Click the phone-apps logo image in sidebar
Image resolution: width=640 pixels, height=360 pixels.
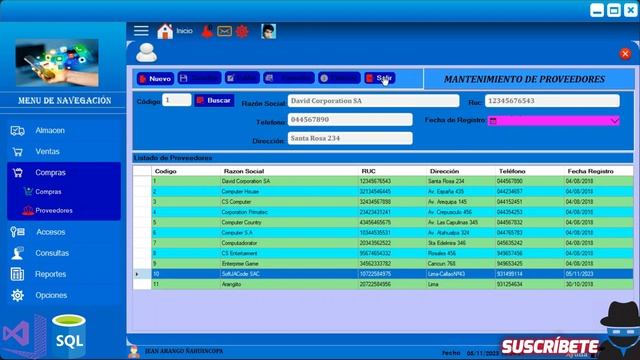(57, 62)
